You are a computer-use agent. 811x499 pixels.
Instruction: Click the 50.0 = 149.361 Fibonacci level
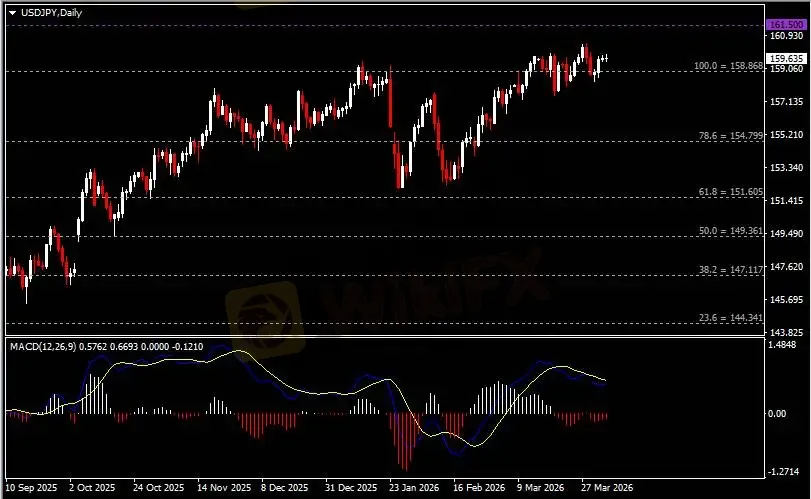(x=731, y=231)
